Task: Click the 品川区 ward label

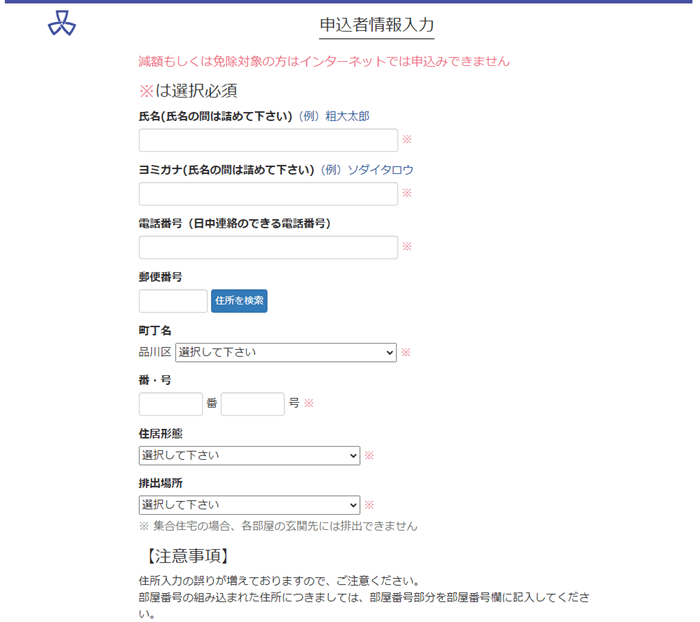Action: 155,352
